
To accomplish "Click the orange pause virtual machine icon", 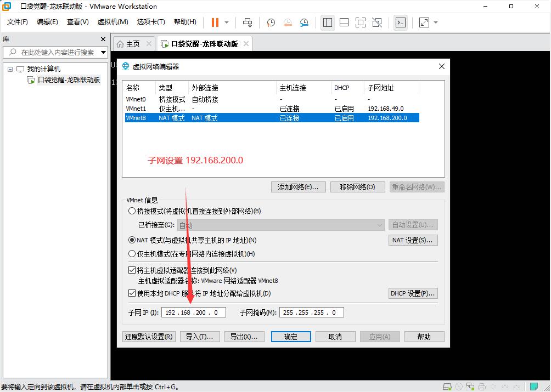I will (x=215, y=22).
